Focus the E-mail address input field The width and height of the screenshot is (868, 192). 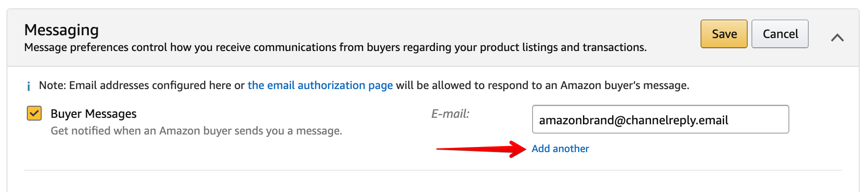pyautogui.click(x=660, y=119)
